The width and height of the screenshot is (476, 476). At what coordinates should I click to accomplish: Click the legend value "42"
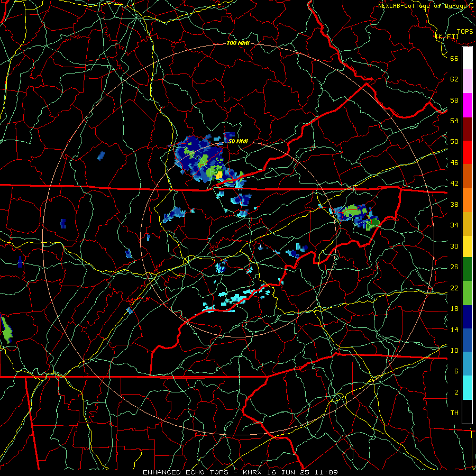click(454, 184)
